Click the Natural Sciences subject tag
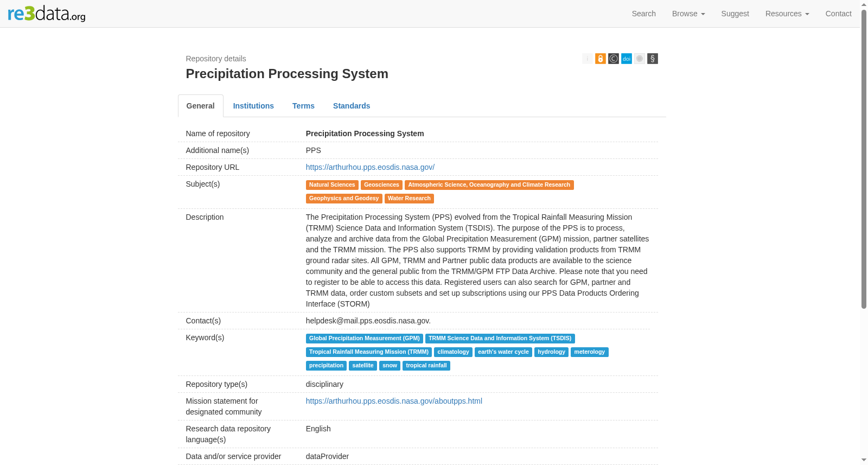This screenshot has height=465, width=868. click(x=332, y=185)
